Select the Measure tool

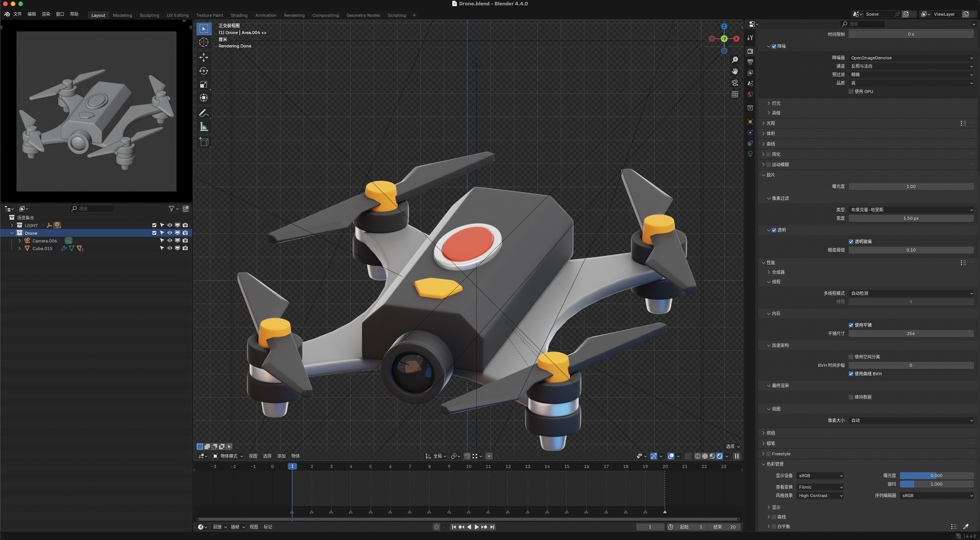tap(204, 127)
